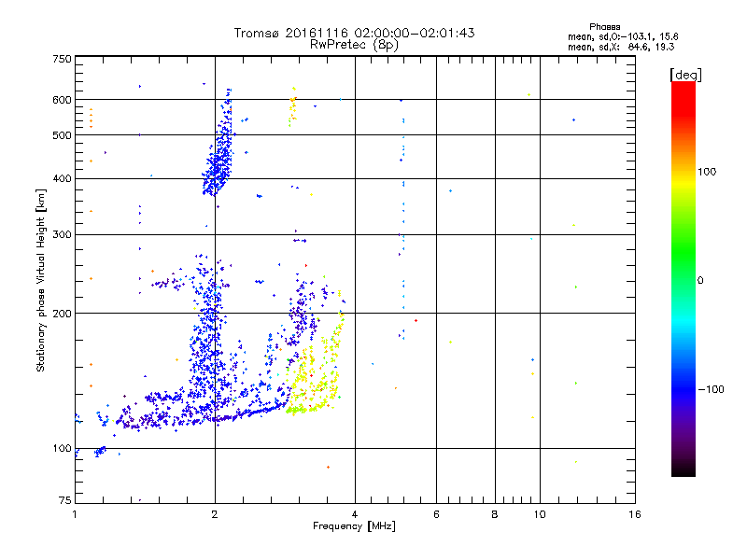Image resolution: width=747 pixels, height=560 pixels.
Task: Click colorbar tick label '100'
Action: pos(707,172)
